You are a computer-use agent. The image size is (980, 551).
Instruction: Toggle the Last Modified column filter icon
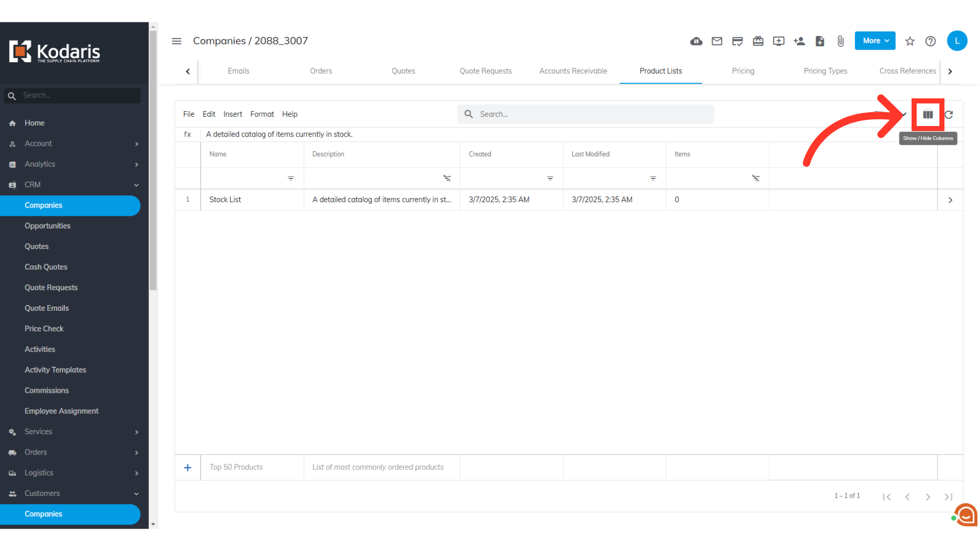(x=653, y=179)
